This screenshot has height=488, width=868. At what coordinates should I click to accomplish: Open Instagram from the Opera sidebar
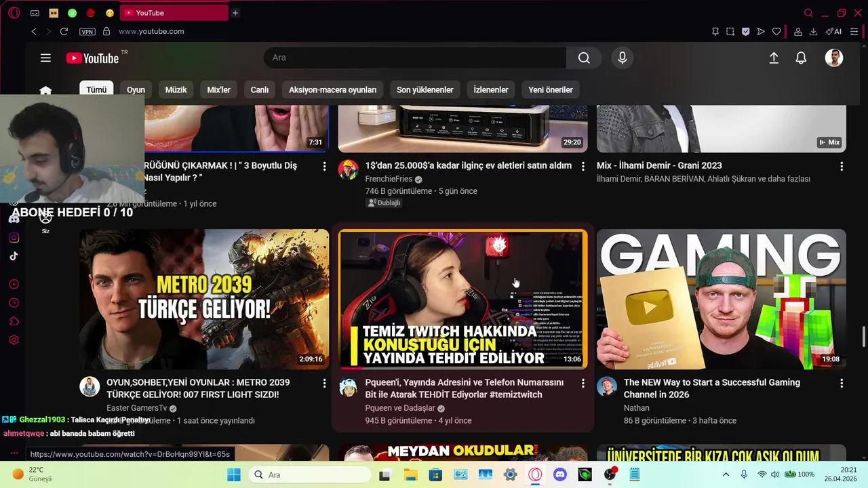pos(14,238)
